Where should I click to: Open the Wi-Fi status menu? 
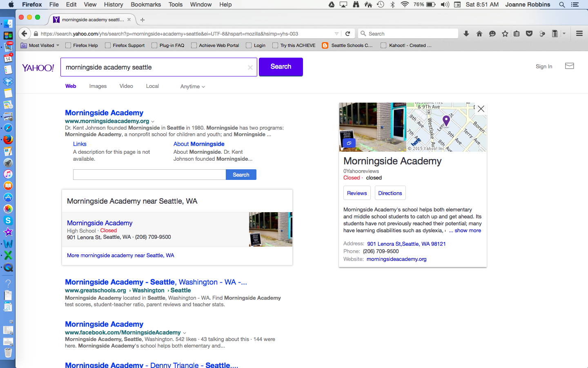coord(405,4)
